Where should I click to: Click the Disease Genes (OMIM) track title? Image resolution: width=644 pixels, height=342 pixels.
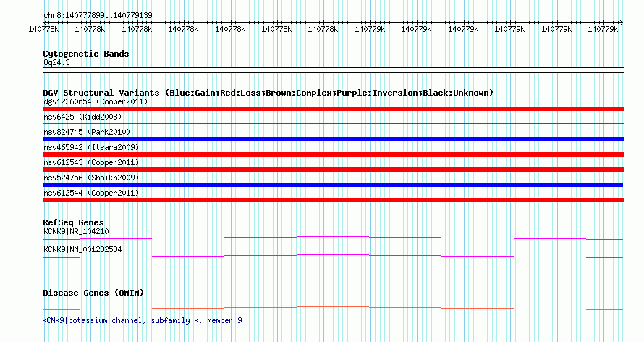[93, 293]
